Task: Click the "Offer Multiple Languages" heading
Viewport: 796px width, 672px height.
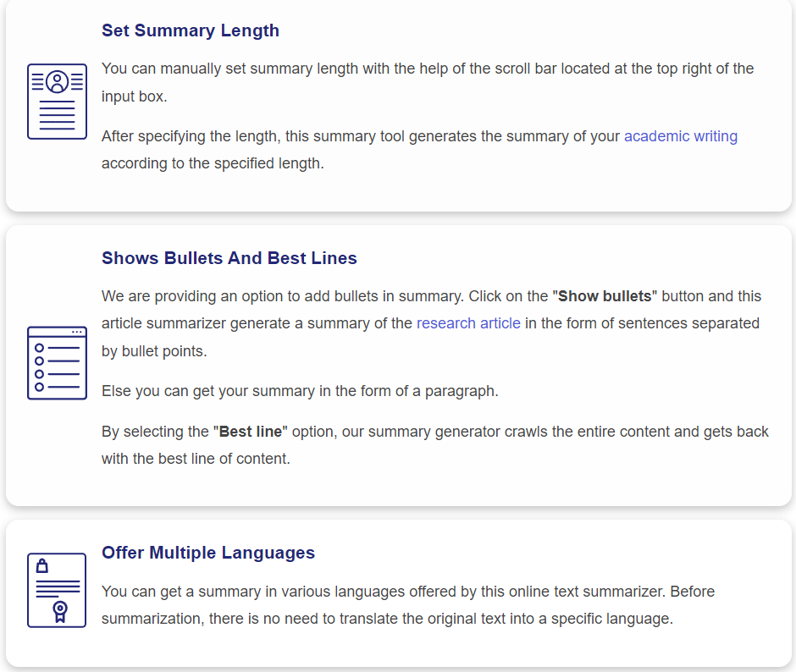Action: pos(207,553)
